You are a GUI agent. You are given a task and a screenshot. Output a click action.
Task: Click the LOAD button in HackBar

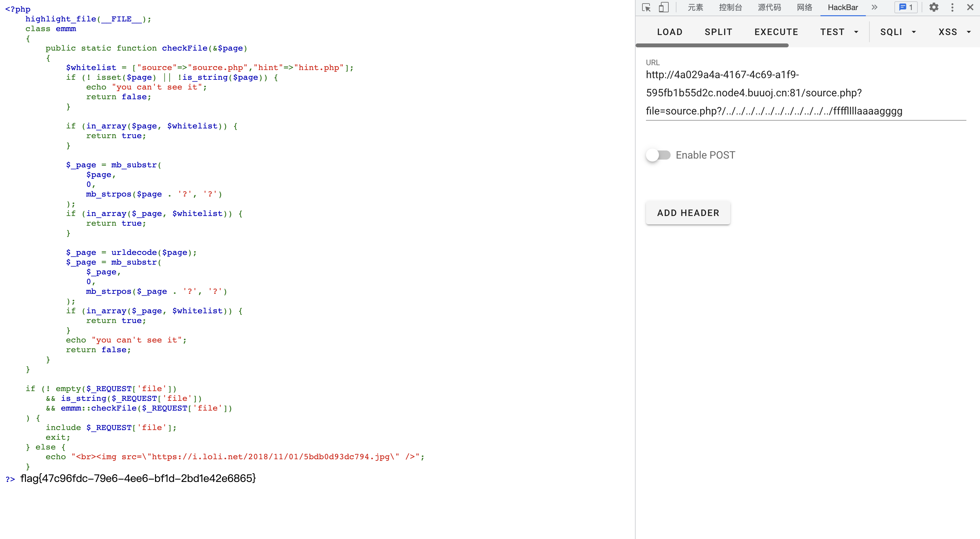click(670, 32)
